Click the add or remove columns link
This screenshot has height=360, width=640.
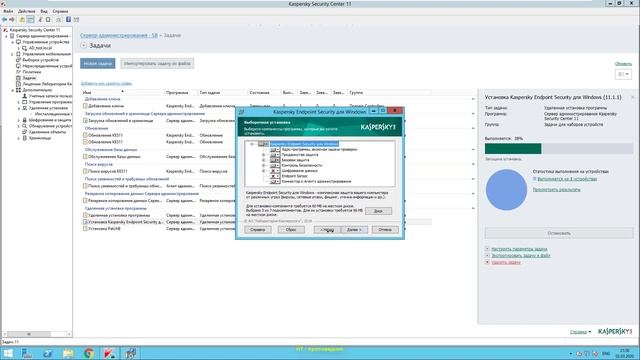[x=106, y=83]
